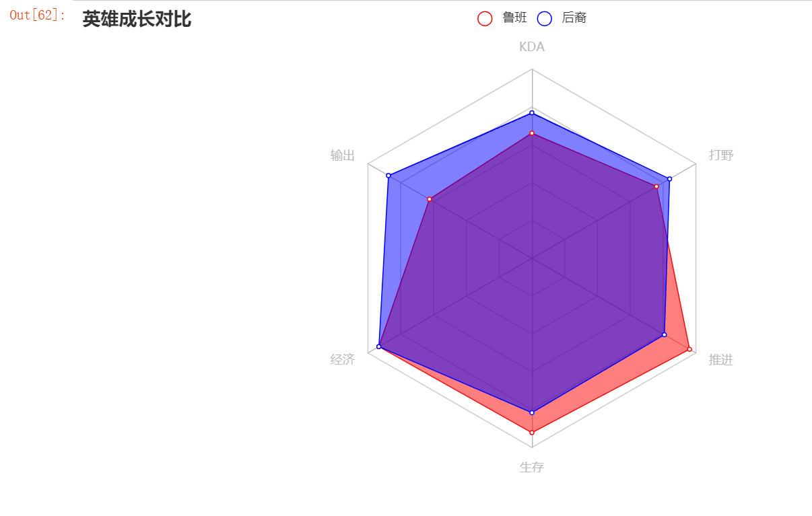Click the 生存 axis label
The image size is (812, 516).
[x=532, y=467]
